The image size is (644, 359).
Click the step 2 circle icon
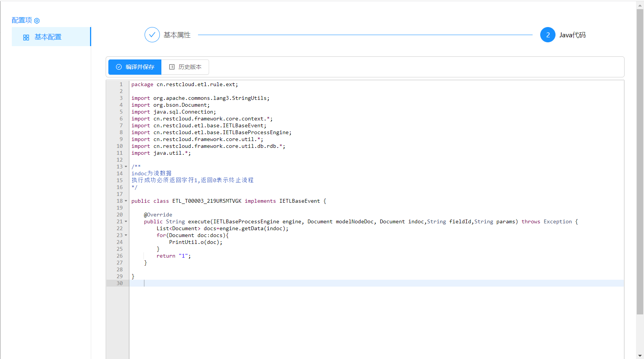[x=547, y=35]
